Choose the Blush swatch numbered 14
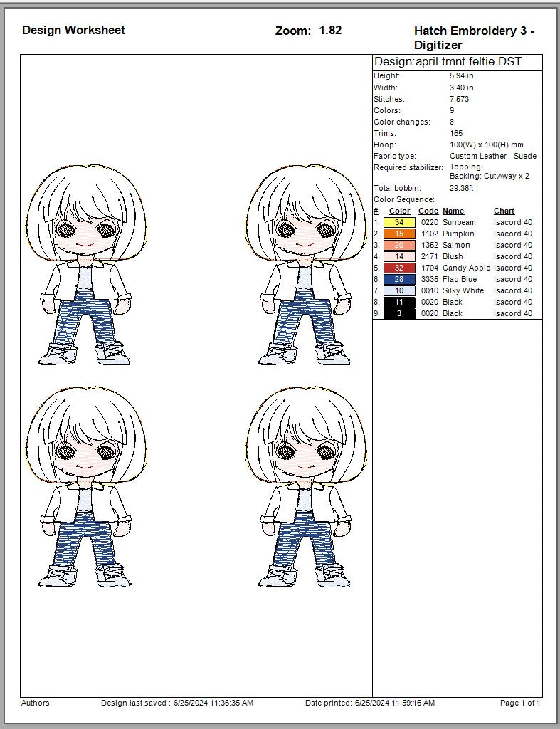 coord(399,256)
